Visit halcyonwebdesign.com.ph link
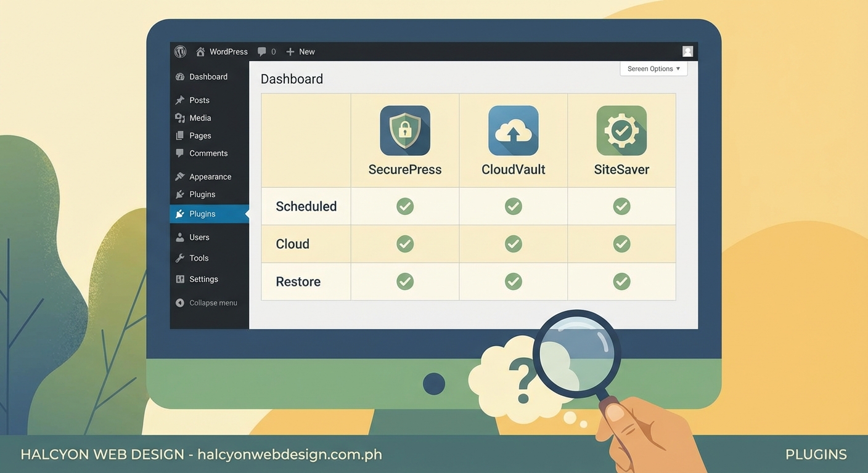Viewport: 868px width, 473px height. pyautogui.click(x=290, y=454)
